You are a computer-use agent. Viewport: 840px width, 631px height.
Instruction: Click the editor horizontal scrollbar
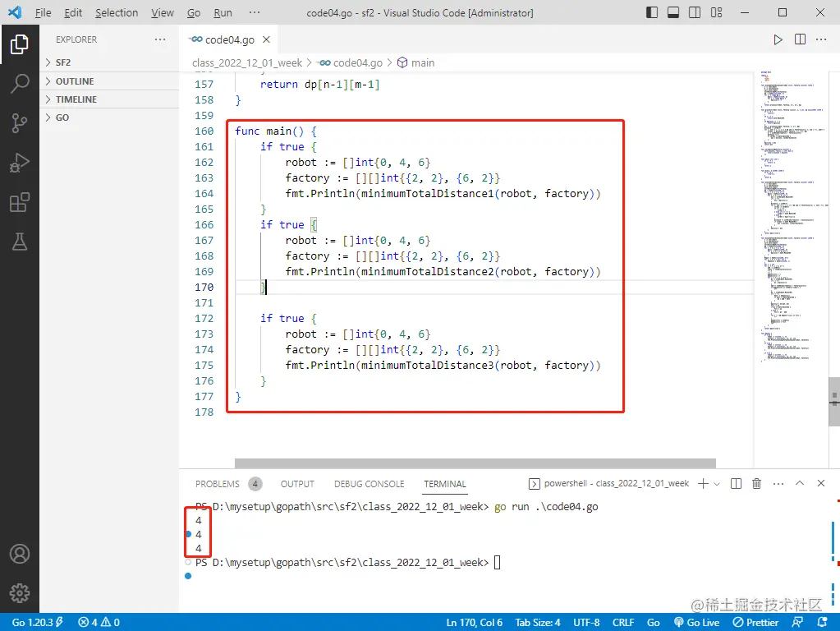point(475,463)
